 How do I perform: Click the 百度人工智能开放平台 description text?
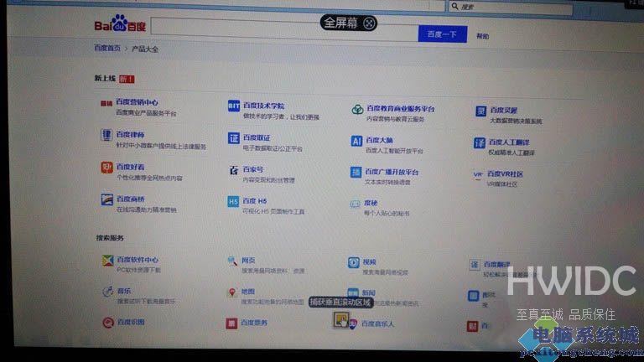(394, 151)
